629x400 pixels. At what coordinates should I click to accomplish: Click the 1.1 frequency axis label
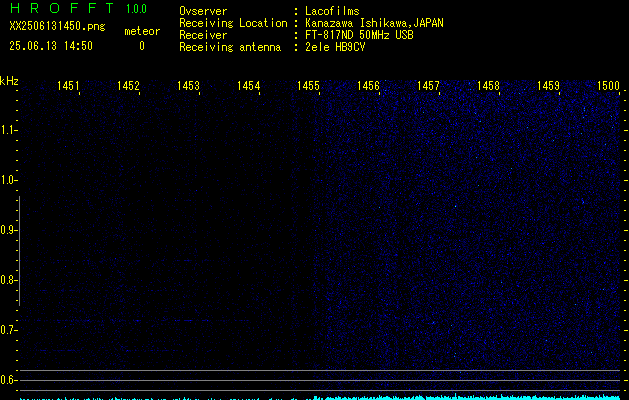8,130
